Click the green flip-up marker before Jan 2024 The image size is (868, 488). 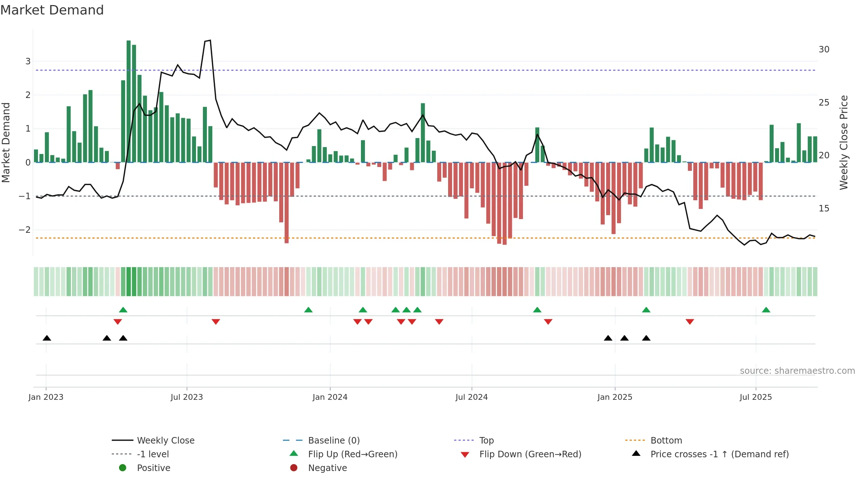tap(309, 310)
